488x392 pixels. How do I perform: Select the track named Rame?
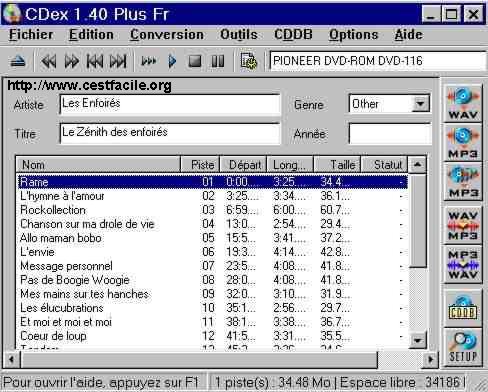[x=212, y=182]
